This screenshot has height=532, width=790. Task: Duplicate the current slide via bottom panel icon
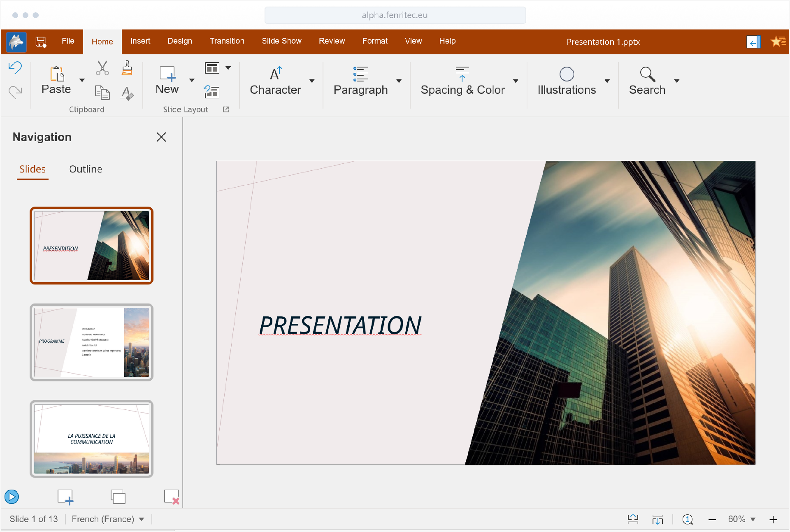118,497
